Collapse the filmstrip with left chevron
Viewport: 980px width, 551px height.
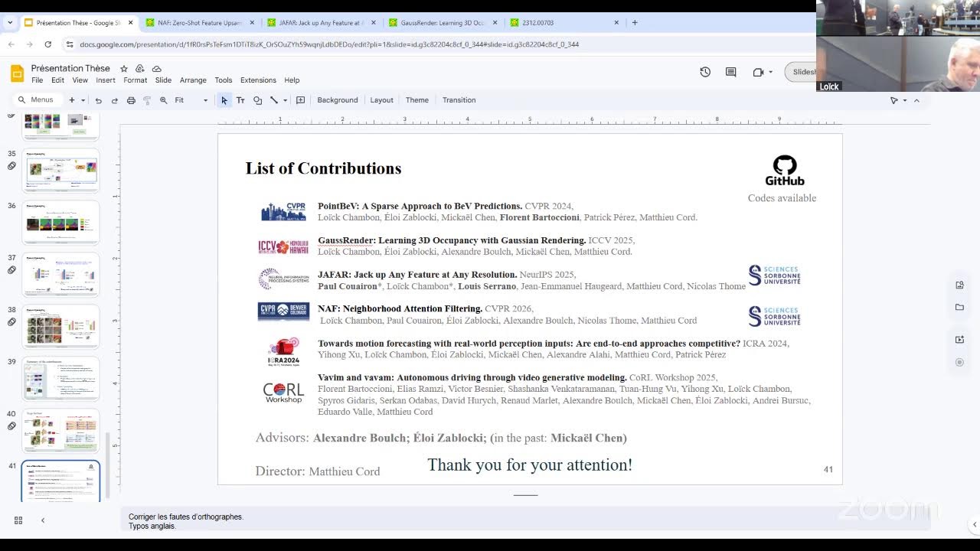[x=43, y=520]
